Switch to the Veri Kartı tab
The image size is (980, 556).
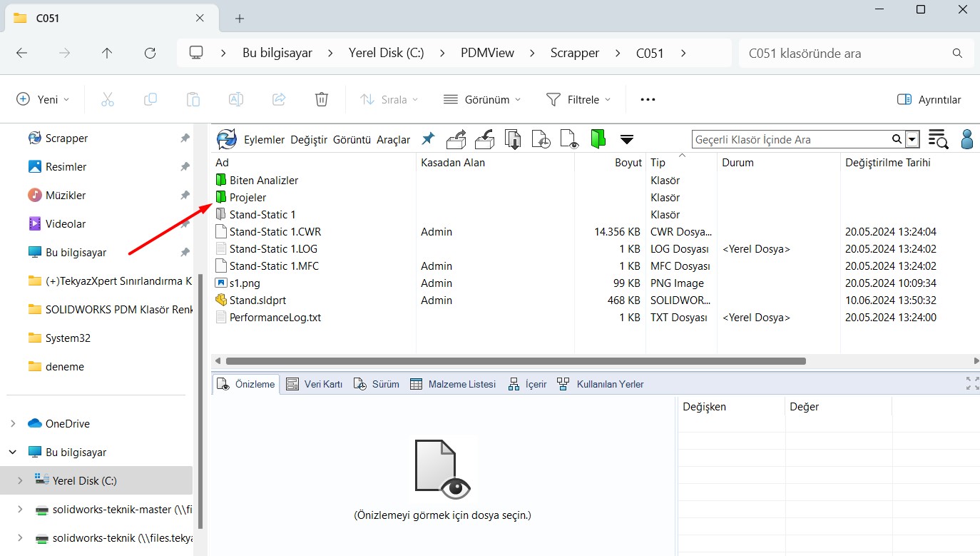pyautogui.click(x=315, y=384)
